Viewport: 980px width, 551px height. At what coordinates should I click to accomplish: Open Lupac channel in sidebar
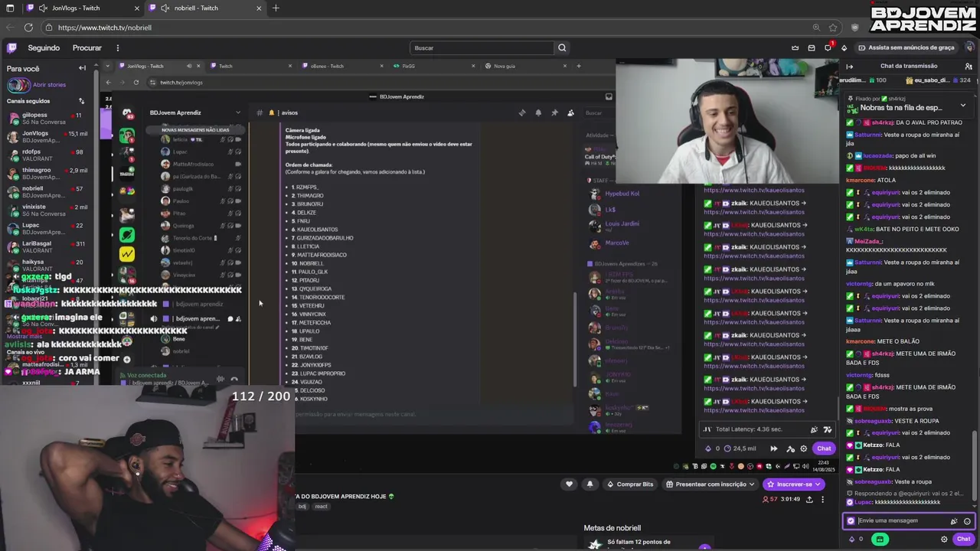[47, 229]
